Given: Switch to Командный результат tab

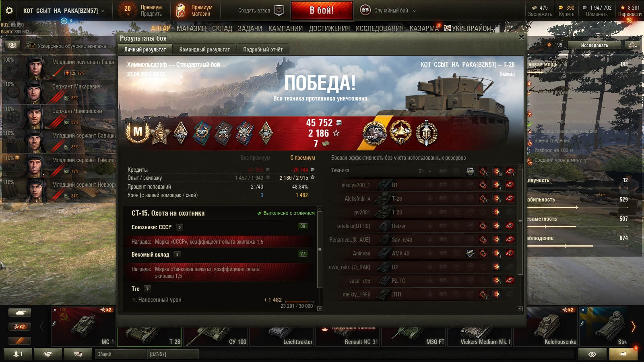Looking at the screenshot, I should pos(204,49).
